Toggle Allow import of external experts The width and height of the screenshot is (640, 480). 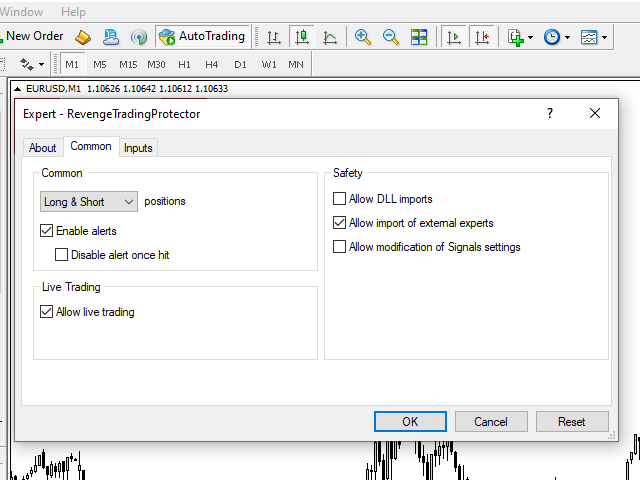coord(339,223)
